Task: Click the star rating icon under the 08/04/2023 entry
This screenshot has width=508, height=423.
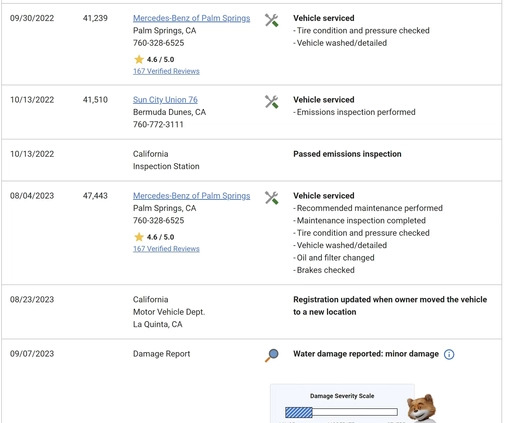Action: [139, 237]
